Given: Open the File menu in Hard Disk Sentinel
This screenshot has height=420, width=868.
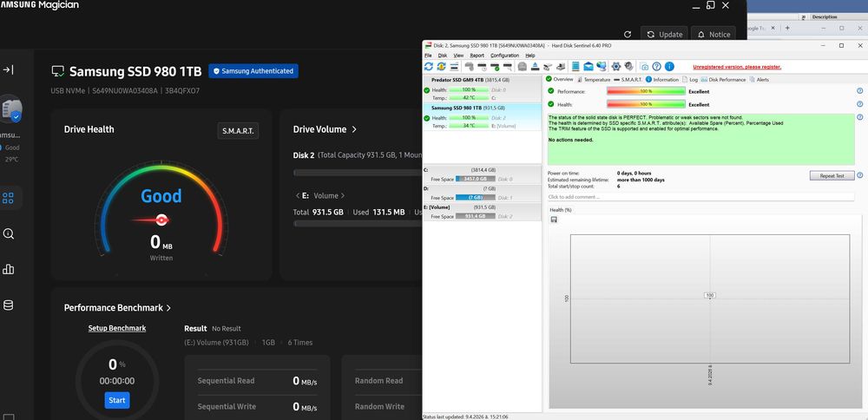Looking at the screenshot, I should 428,56.
